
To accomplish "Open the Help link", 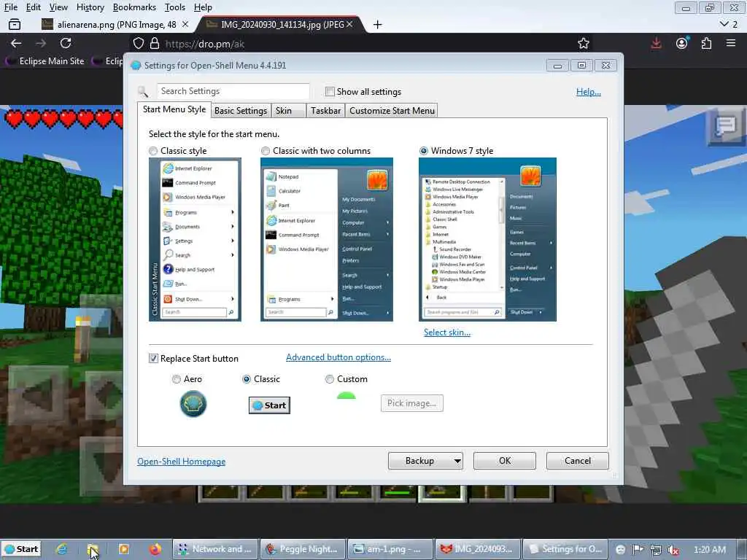I will tap(589, 92).
